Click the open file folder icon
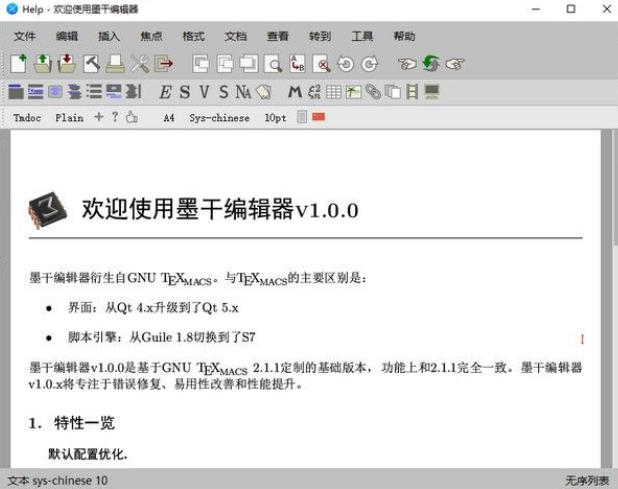The image size is (618, 489). click(x=42, y=64)
